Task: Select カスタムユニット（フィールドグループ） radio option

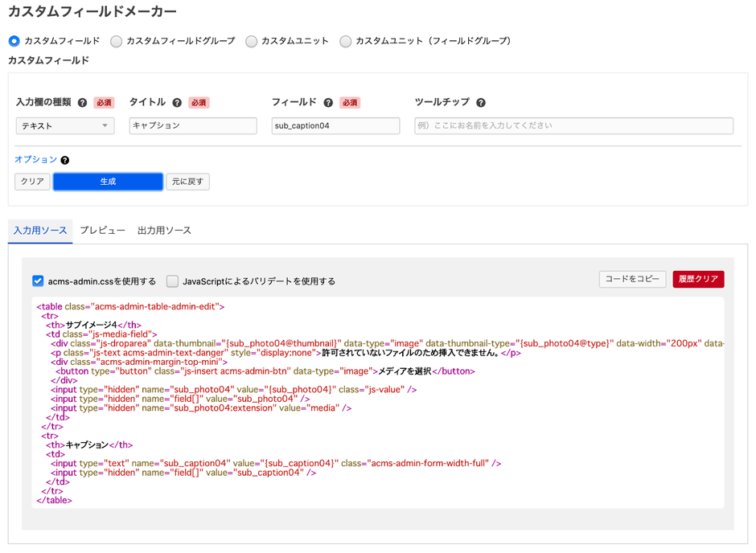Action: click(x=346, y=41)
